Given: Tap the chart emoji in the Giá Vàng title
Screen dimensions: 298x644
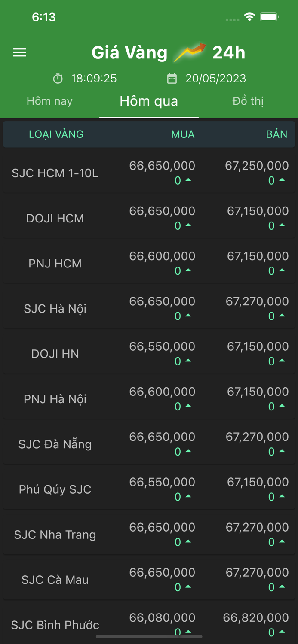Looking at the screenshot, I should pos(190,52).
